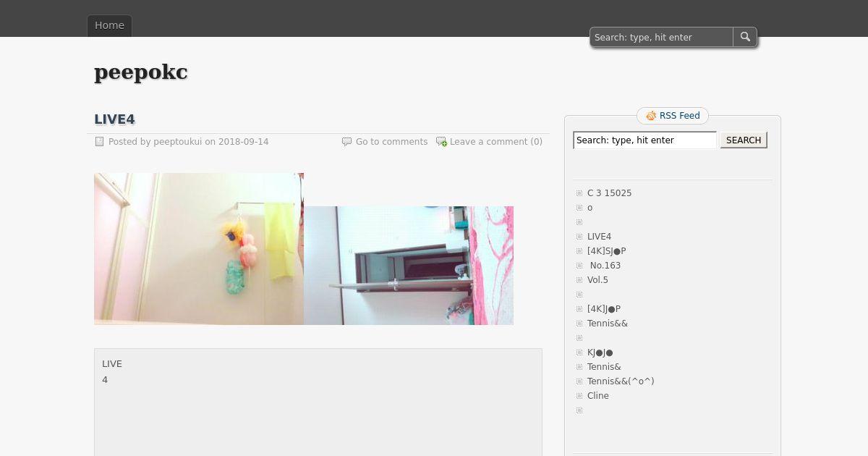Open the left post image thumbnail
The image size is (868, 456).
click(199, 249)
